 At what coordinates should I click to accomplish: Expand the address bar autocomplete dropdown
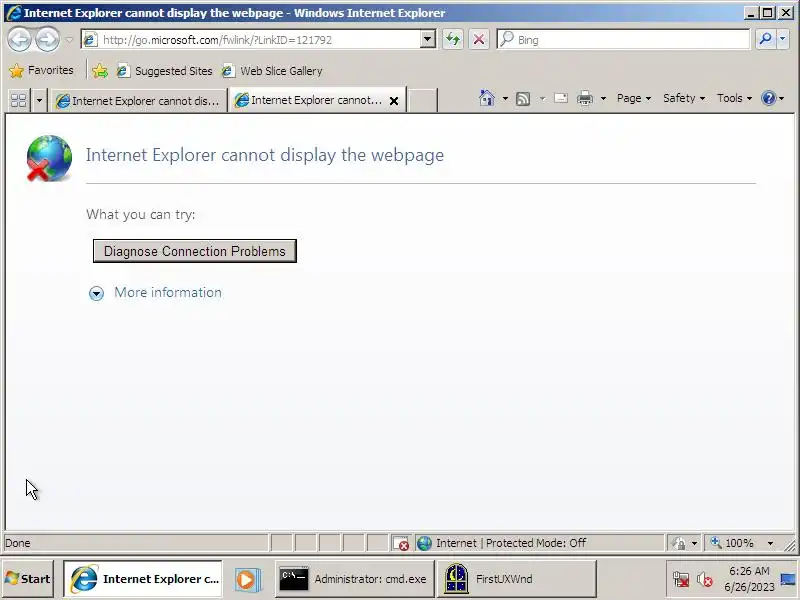point(428,39)
